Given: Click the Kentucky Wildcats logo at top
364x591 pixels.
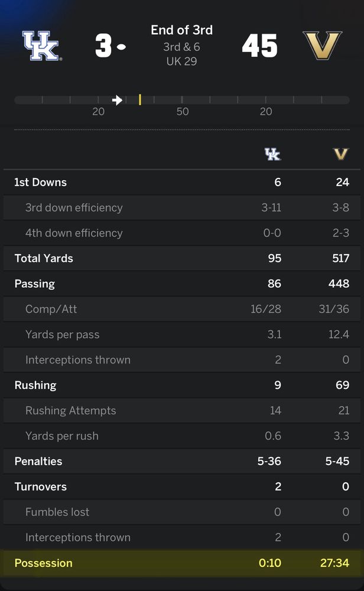Looking at the screenshot, I should (40, 45).
